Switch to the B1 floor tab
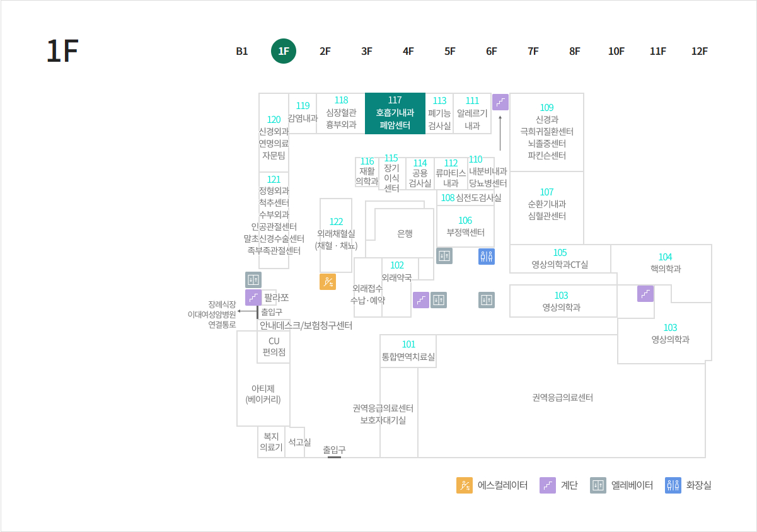The image size is (757, 532). pos(242,52)
